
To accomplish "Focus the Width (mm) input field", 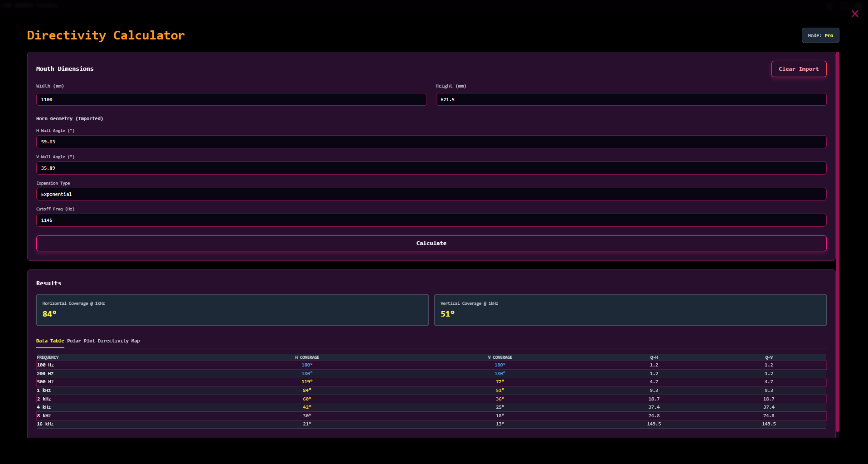I will point(231,99).
